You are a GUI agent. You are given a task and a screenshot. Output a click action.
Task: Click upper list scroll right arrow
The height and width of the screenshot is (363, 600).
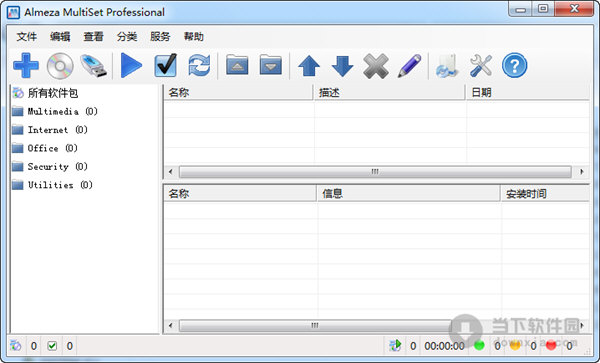[x=582, y=172]
